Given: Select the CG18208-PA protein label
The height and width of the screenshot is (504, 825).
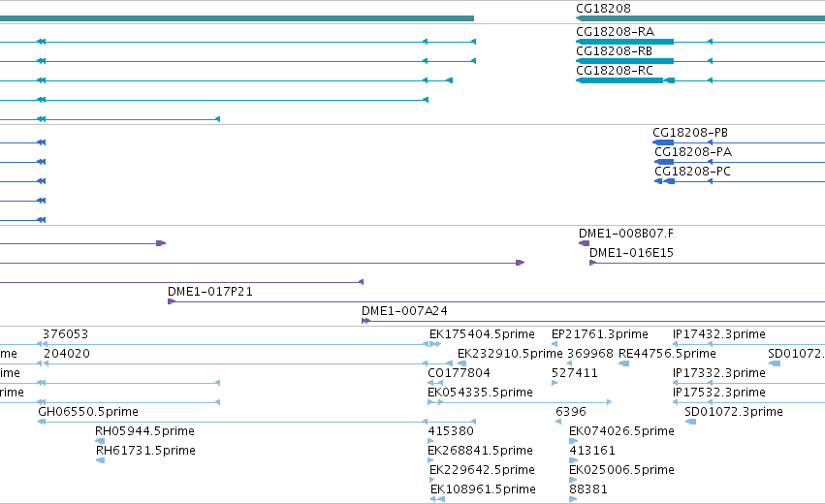Looking at the screenshot, I should point(693,152).
